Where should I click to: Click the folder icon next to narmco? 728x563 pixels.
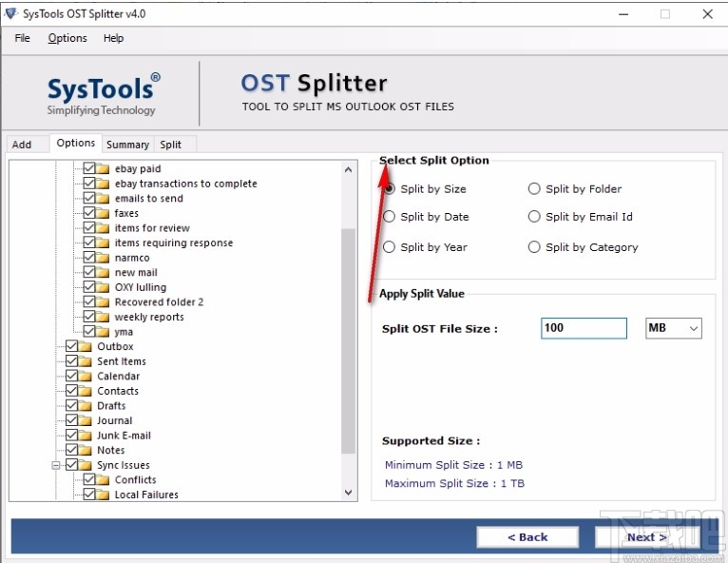point(103,258)
